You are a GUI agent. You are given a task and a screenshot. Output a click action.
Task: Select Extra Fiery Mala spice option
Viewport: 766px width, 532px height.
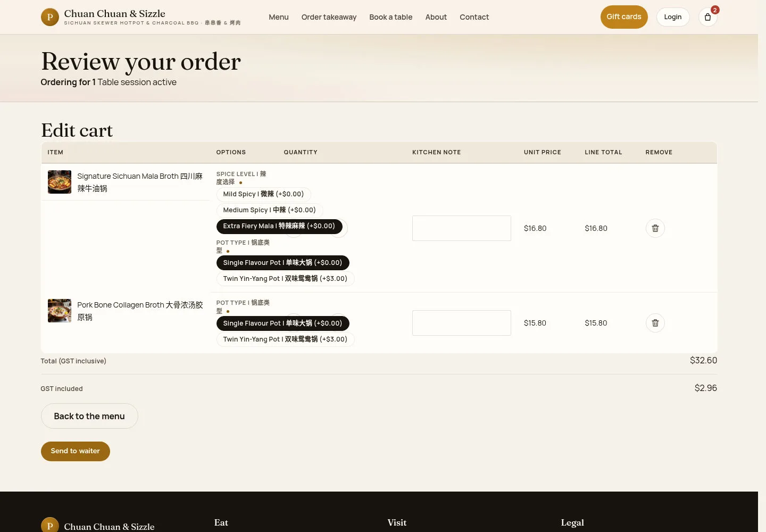[x=279, y=226]
